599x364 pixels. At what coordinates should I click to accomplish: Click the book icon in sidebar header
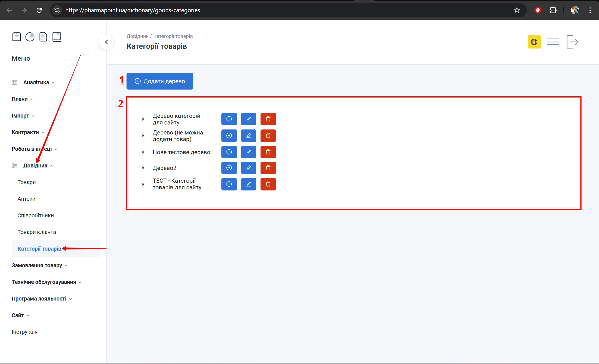[57, 37]
